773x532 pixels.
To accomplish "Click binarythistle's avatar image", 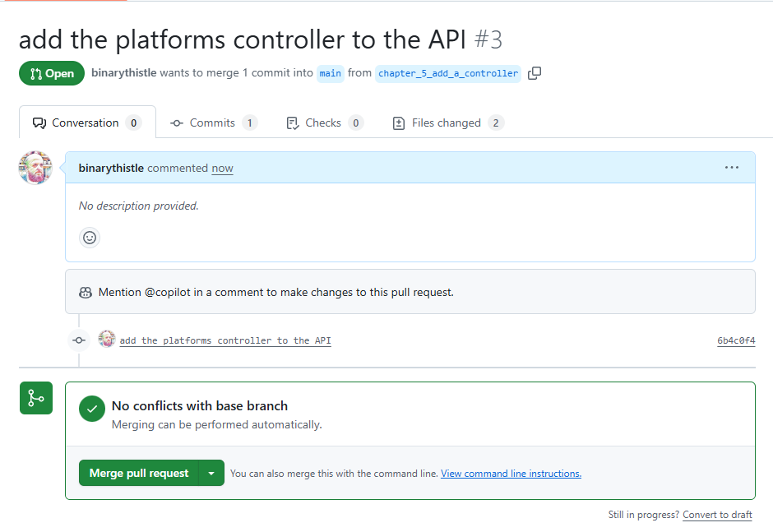I will (35, 167).
